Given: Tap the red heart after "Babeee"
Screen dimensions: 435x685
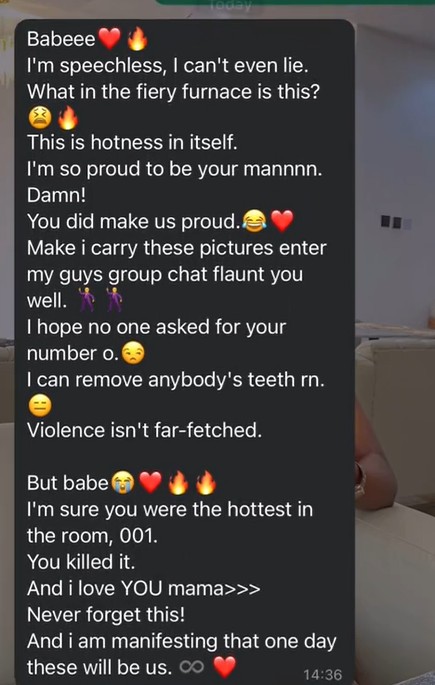Looking at the screenshot, I should 109,40.
